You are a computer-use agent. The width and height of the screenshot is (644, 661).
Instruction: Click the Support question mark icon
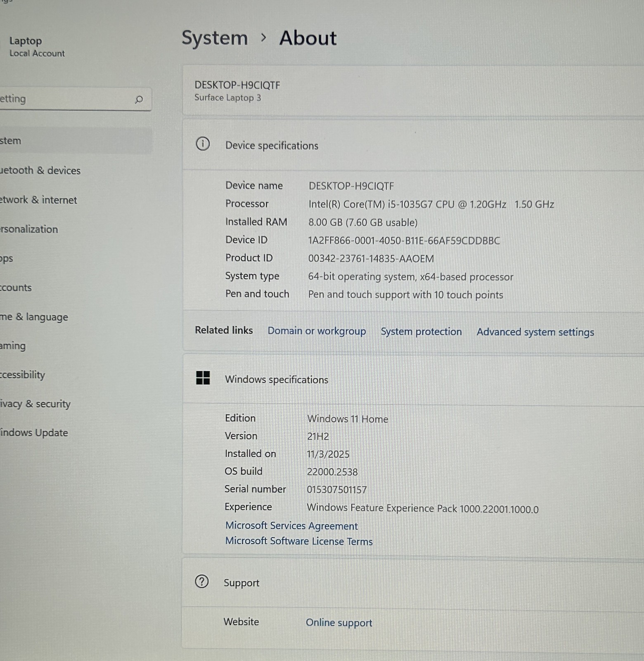pos(201,582)
